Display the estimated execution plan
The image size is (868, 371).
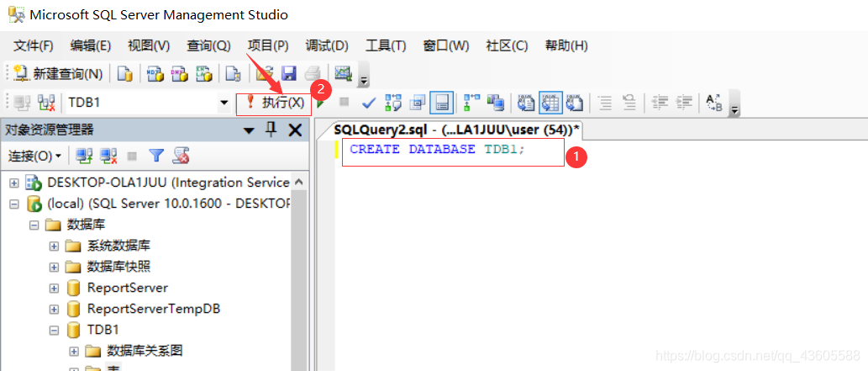click(393, 103)
